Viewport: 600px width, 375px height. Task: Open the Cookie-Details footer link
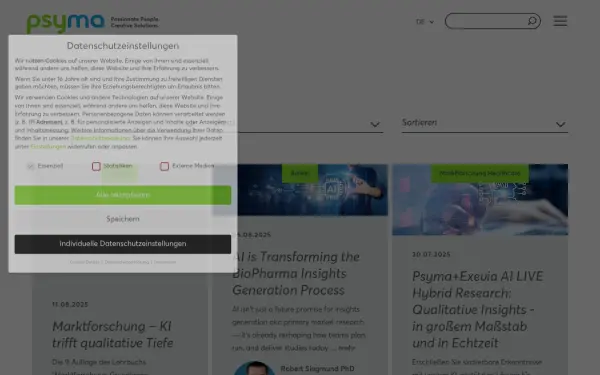coord(85,262)
